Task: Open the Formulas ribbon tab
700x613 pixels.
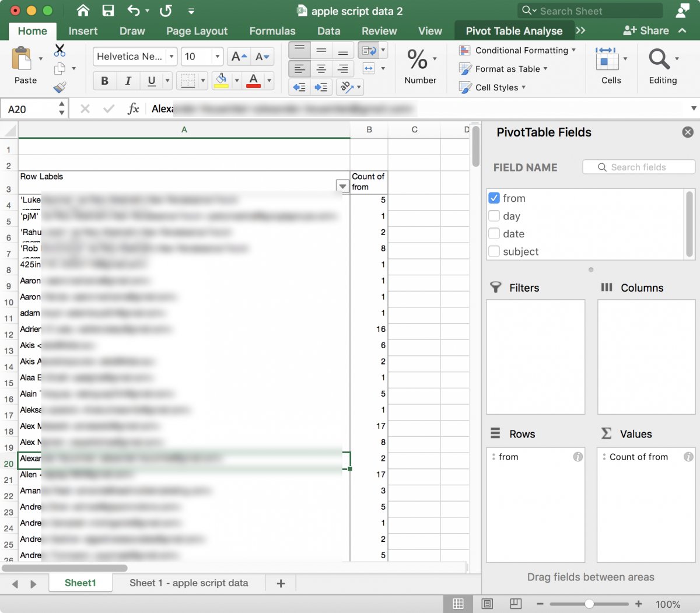Action: [x=272, y=31]
